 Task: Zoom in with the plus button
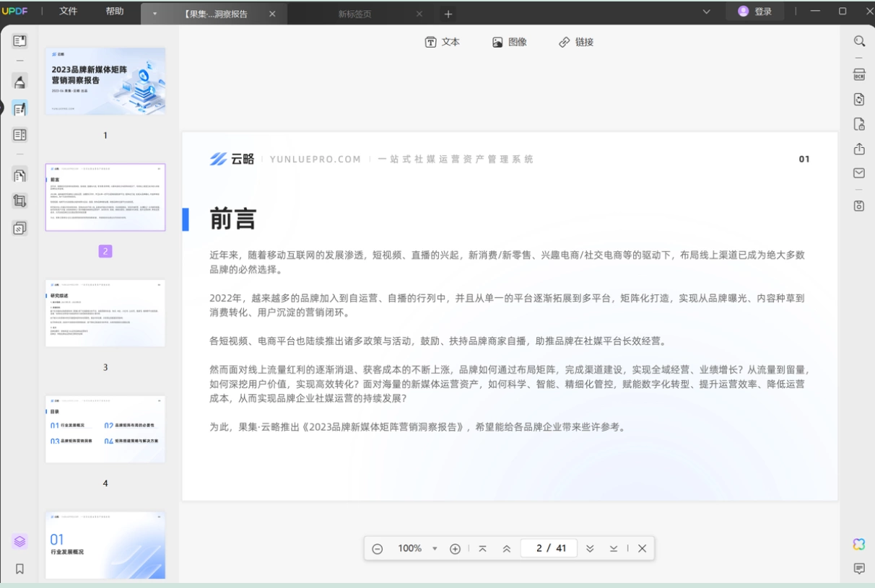[x=455, y=548]
